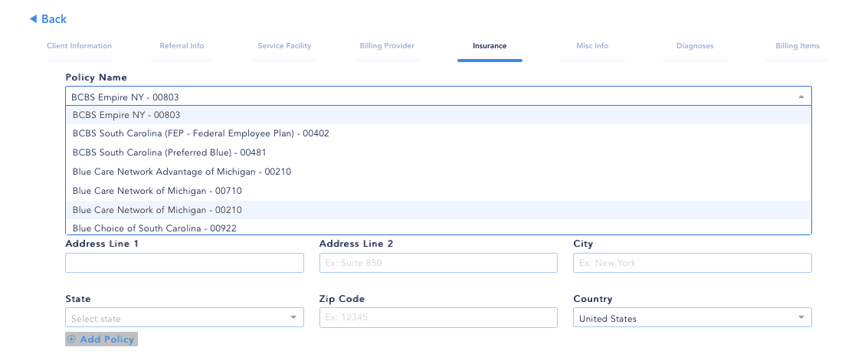This screenshot has height=354, width=868.
Task: Click the plus icon on Add Policy
Action: (70, 339)
